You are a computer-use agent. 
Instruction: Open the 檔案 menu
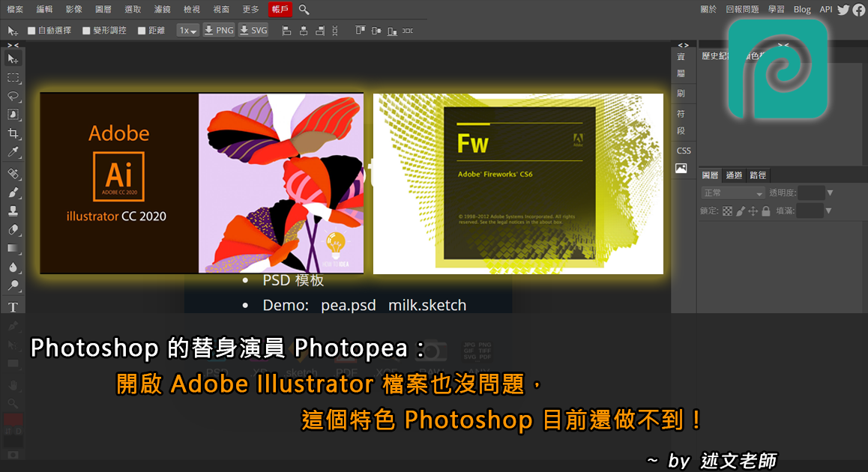15,10
